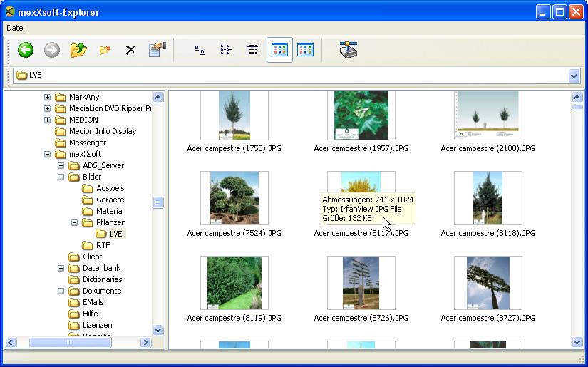This screenshot has width=588, height=367.
Task: Connect network drive toolbar icon
Action: point(348,50)
